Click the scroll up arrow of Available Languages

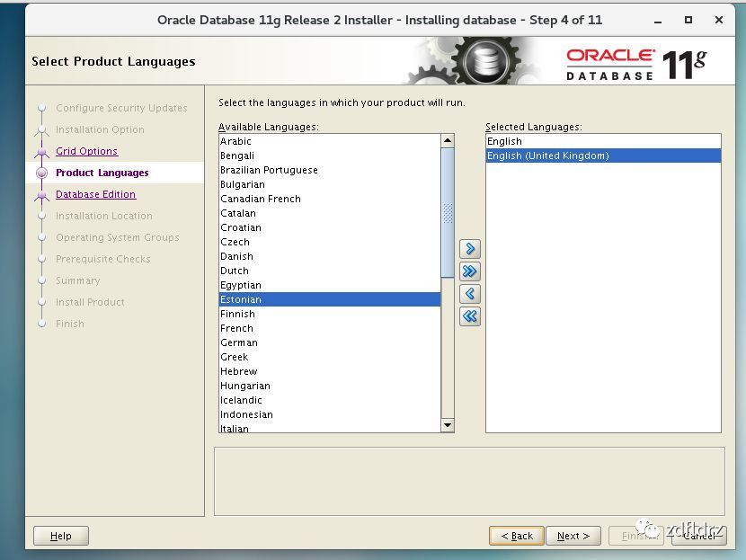coord(448,140)
